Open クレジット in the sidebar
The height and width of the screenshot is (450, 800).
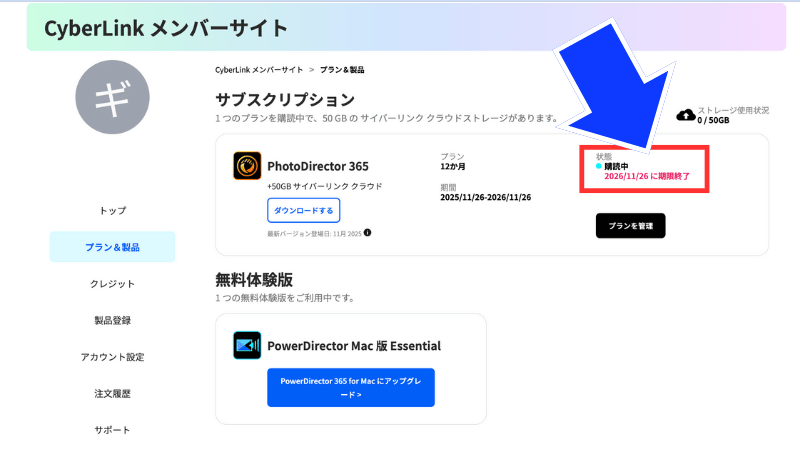click(112, 284)
